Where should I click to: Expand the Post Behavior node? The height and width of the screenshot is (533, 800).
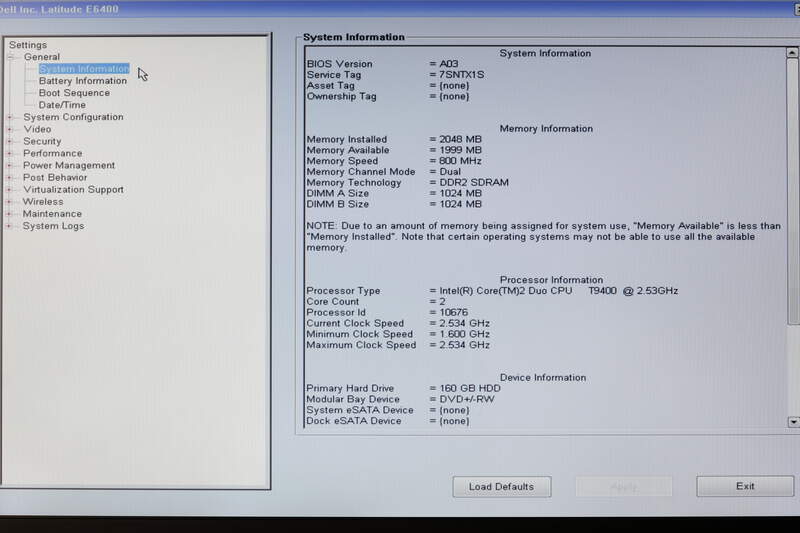pyautogui.click(x=9, y=177)
